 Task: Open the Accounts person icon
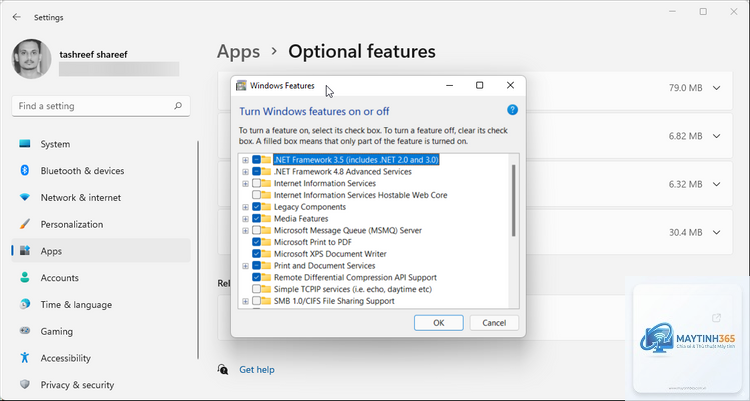pos(24,278)
